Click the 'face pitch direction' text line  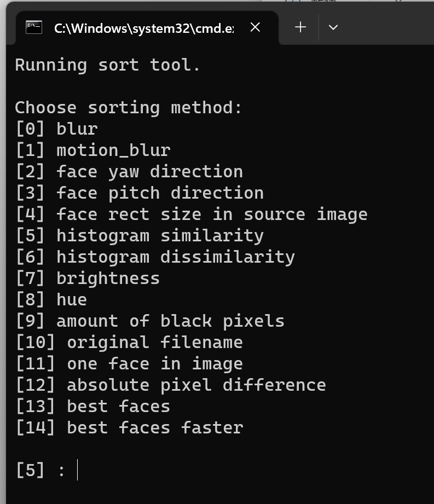coord(160,193)
